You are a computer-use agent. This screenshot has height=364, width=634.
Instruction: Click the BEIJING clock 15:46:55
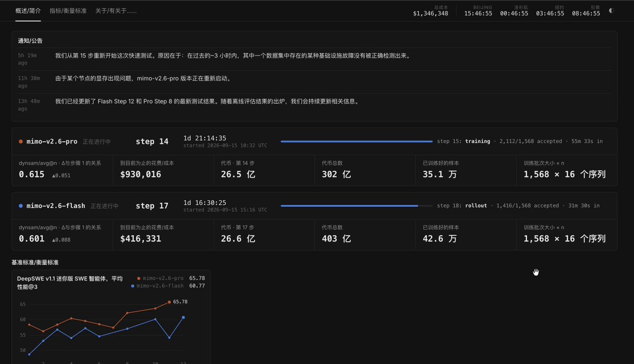(478, 13)
